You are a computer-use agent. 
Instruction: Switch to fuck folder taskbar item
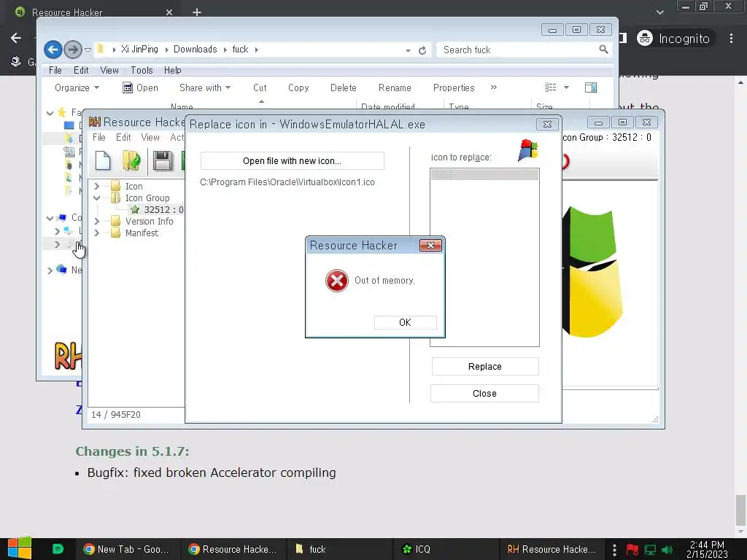(x=340, y=549)
